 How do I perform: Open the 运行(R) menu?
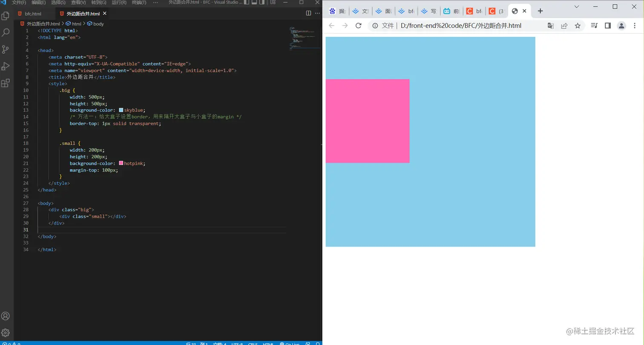click(x=119, y=3)
